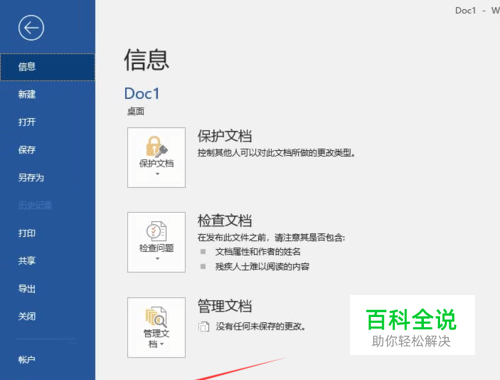Select 另存为 in the sidebar

click(x=31, y=178)
